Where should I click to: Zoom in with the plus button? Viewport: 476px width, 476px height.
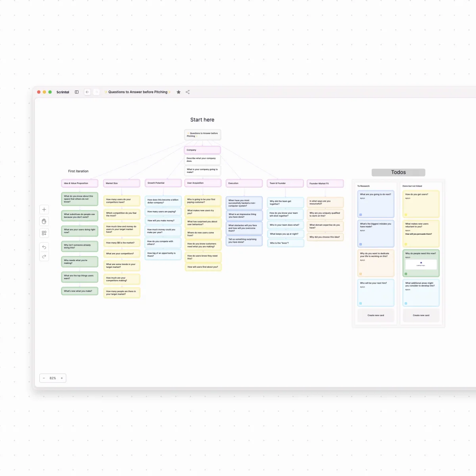[62, 378]
